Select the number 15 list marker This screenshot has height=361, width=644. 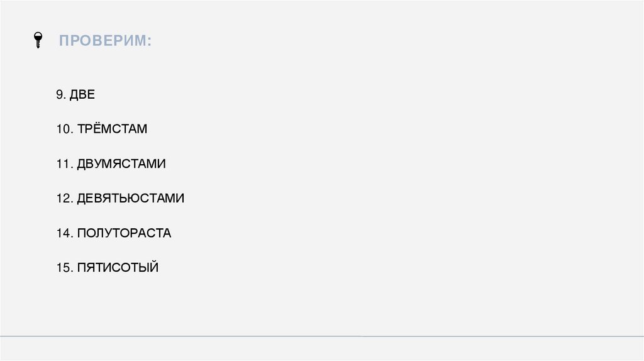[x=64, y=268]
